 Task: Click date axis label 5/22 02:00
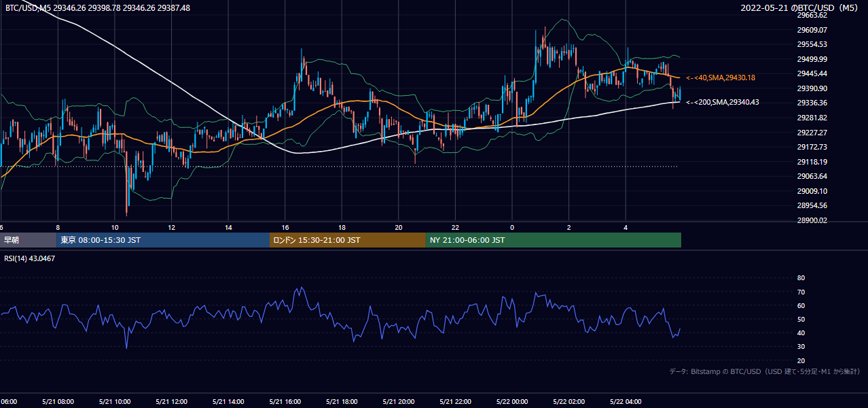point(569,401)
